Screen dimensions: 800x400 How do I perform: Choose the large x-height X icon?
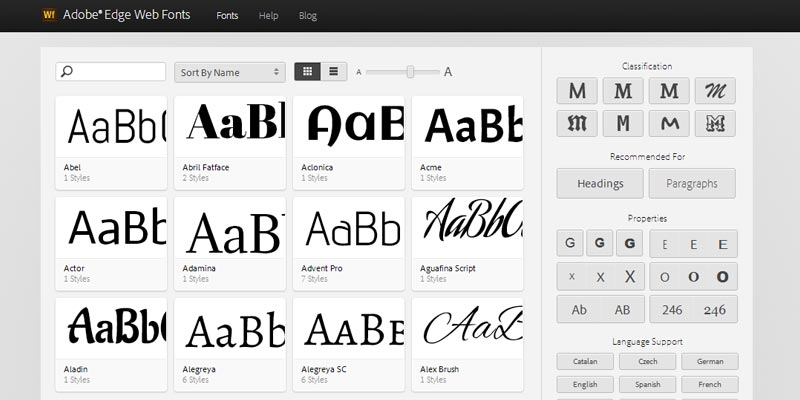pyautogui.click(x=629, y=276)
